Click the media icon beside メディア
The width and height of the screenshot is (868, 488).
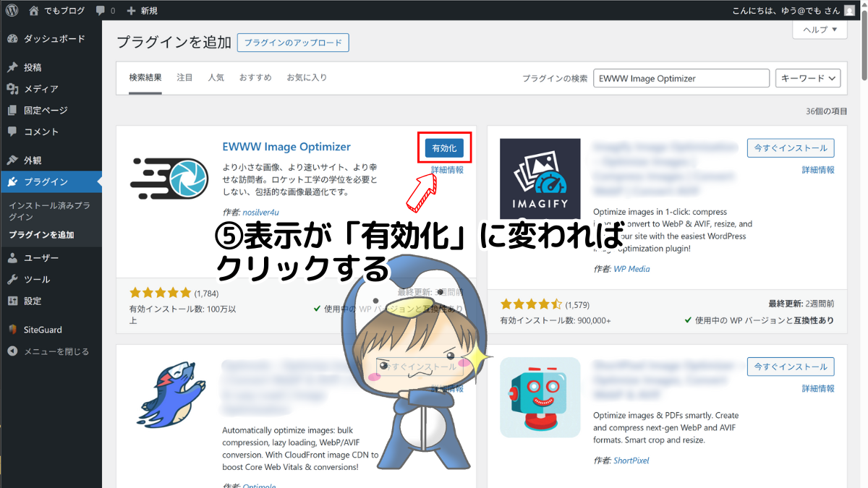coord(12,89)
